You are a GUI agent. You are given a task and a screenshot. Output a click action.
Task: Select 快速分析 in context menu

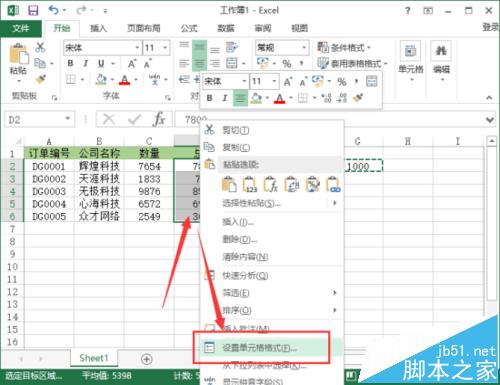pos(272,276)
